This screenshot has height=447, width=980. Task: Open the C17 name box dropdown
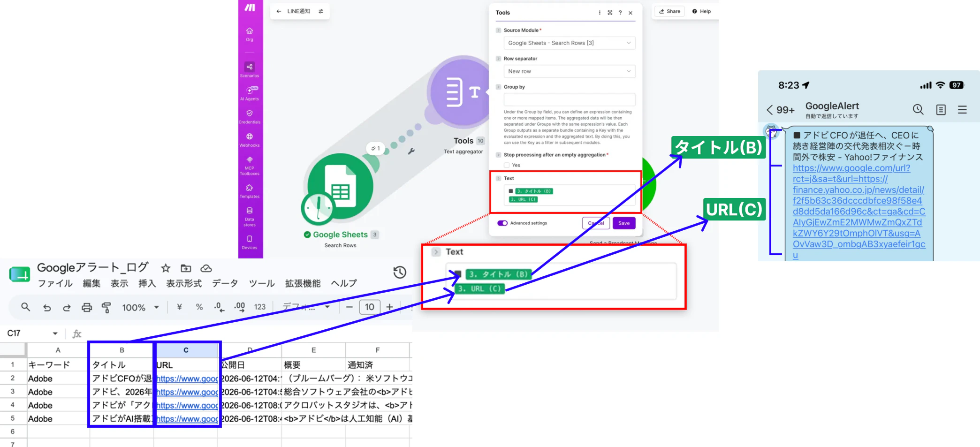[x=55, y=333]
